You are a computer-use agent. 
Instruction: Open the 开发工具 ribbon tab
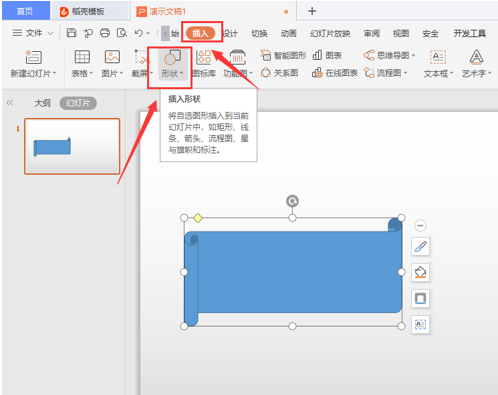pos(469,33)
